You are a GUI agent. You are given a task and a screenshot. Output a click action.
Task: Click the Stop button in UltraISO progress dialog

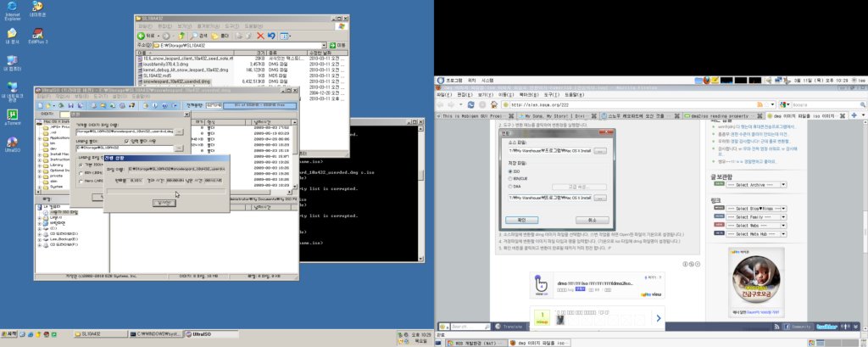tap(164, 203)
